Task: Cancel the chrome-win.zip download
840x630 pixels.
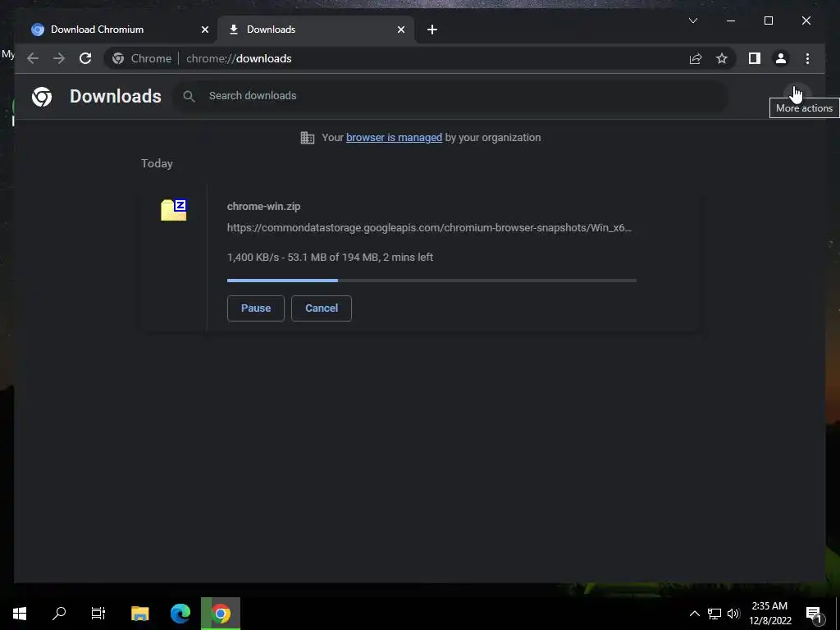Action: (x=322, y=308)
